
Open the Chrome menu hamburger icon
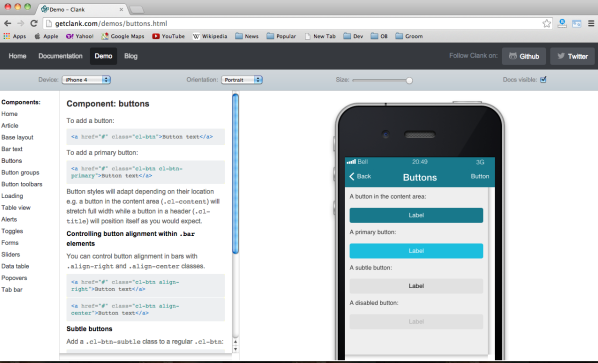click(x=591, y=24)
